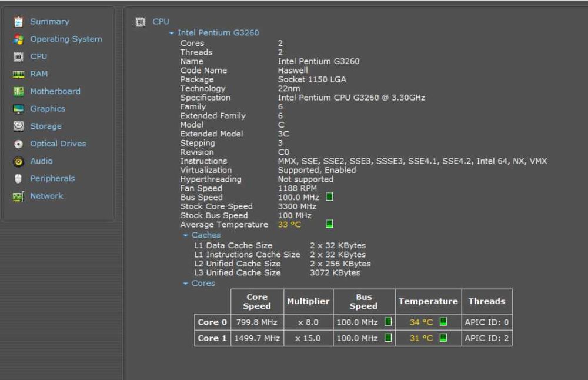Click the 34 °C temperature value
The image size is (588, 380).
(422, 322)
